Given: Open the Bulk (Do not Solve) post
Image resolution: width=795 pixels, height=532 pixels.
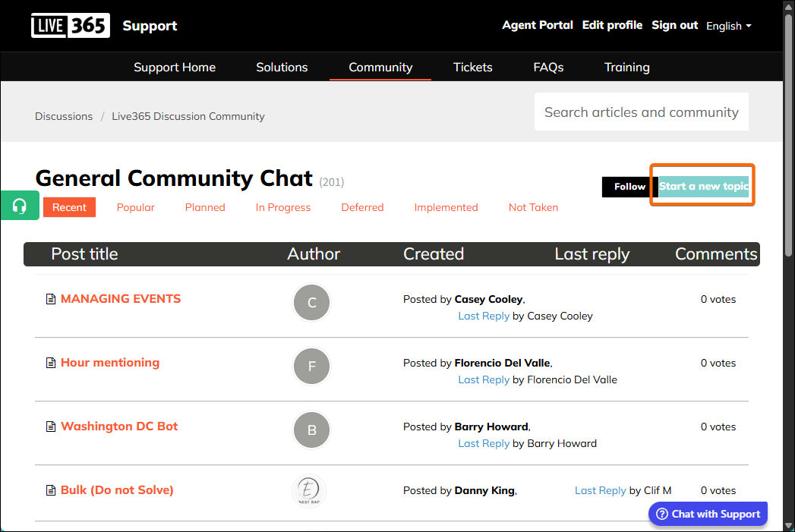Looking at the screenshot, I should tap(117, 490).
